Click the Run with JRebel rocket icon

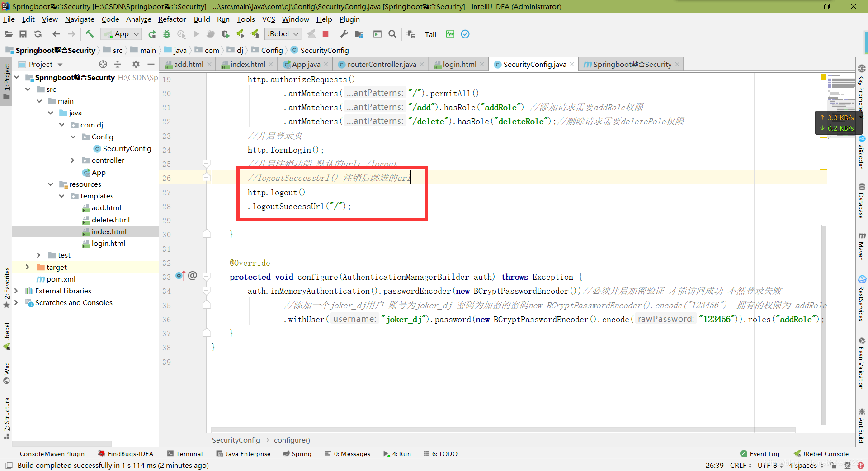240,34
